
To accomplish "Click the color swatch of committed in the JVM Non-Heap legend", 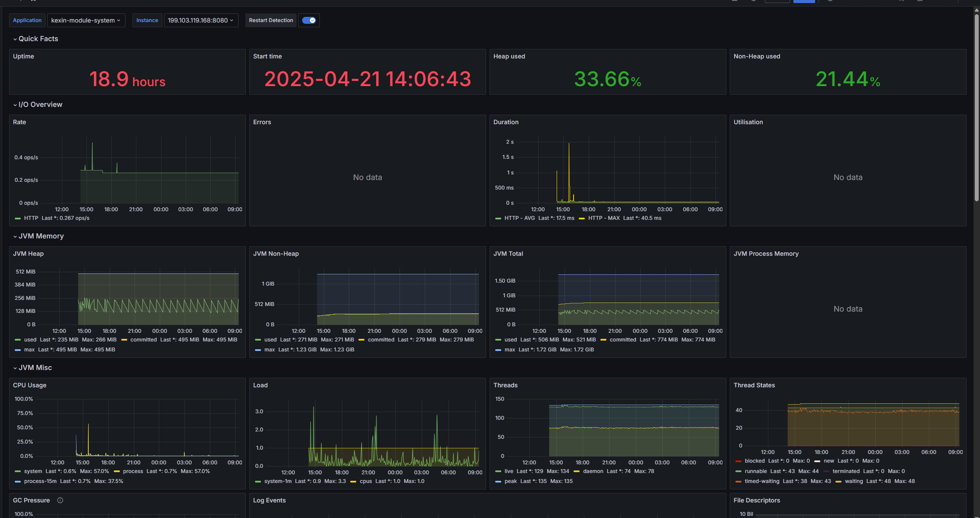I will 361,340.
